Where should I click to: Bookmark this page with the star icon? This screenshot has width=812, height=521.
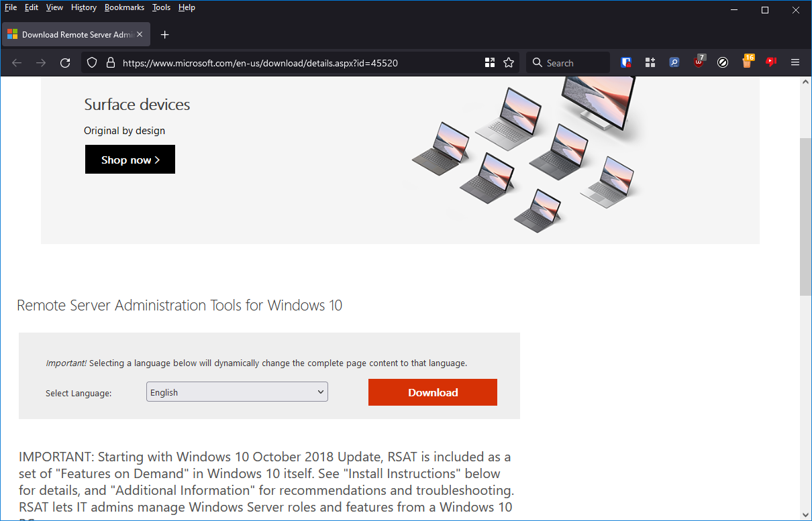(509, 62)
